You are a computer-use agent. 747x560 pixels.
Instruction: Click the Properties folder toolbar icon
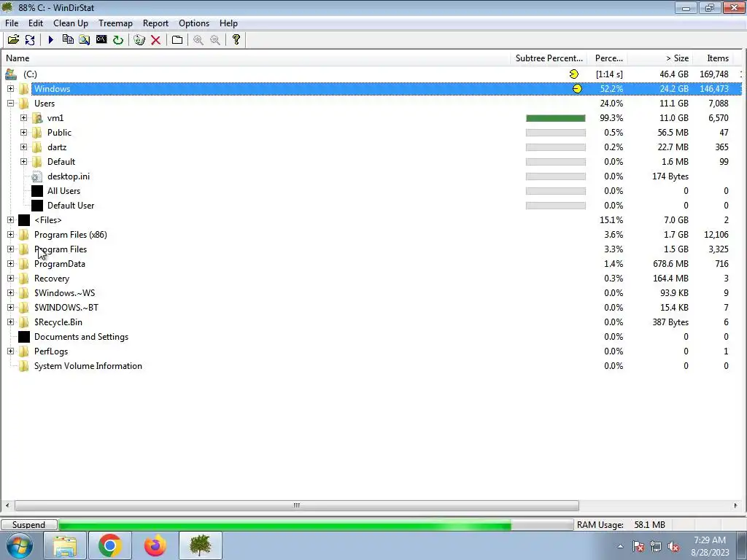177,40
